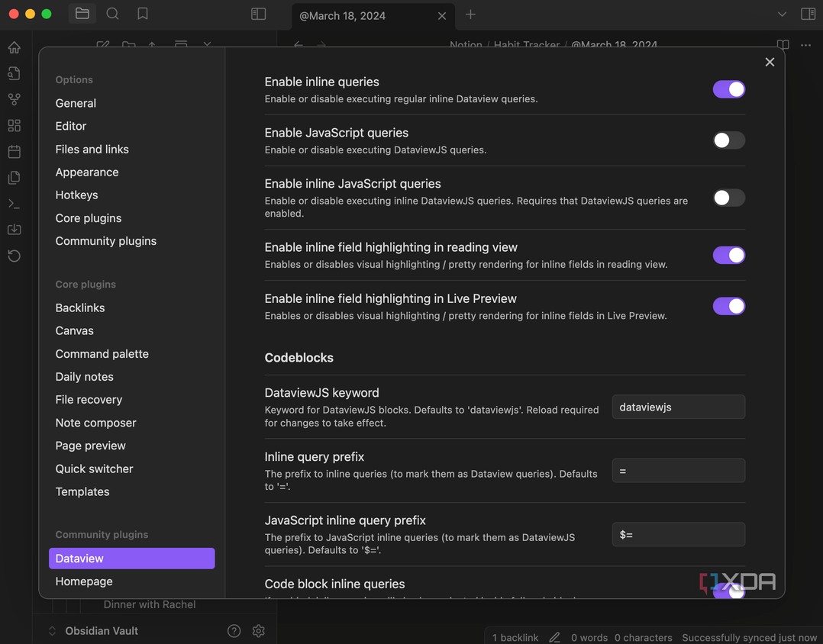Open settings gear icon near vault name
This screenshot has height=644, width=823.
point(258,631)
